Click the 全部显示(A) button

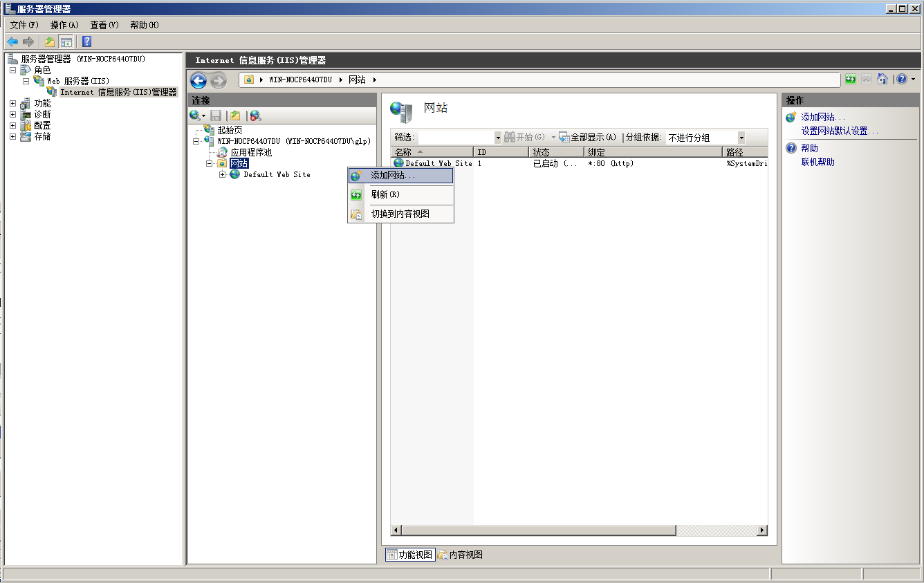[x=588, y=138]
